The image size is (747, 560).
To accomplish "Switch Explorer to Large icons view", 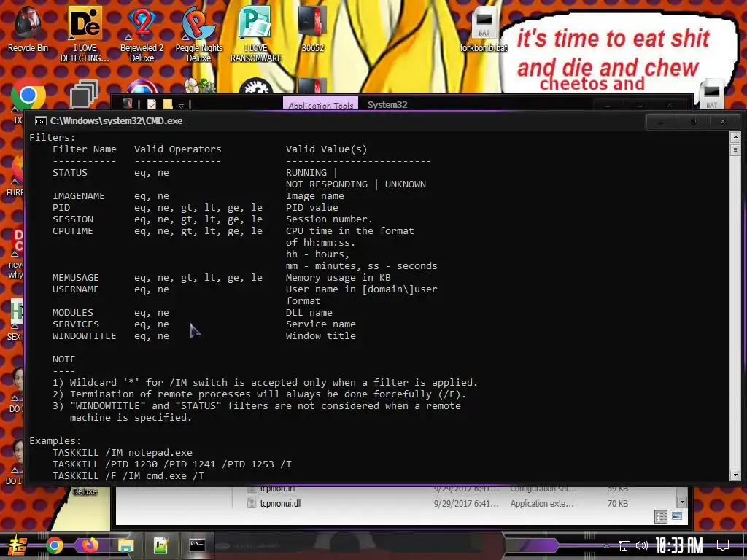I will 676,517.
